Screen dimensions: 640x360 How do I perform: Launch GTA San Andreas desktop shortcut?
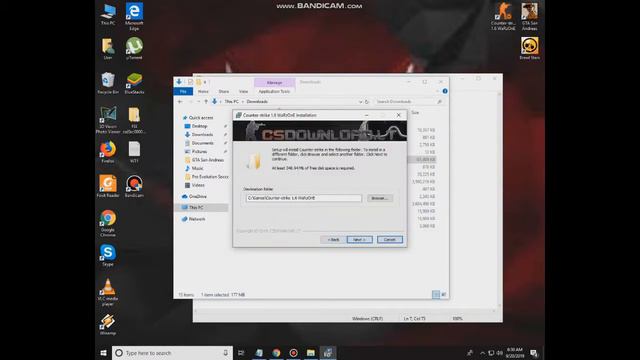(x=529, y=17)
